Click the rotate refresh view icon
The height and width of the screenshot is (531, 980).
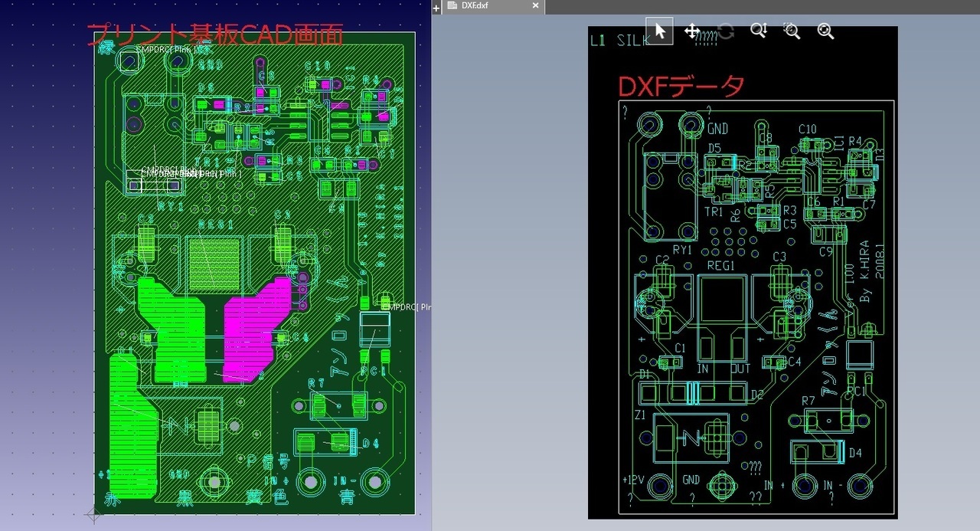pyautogui.click(x=726, y=31)
